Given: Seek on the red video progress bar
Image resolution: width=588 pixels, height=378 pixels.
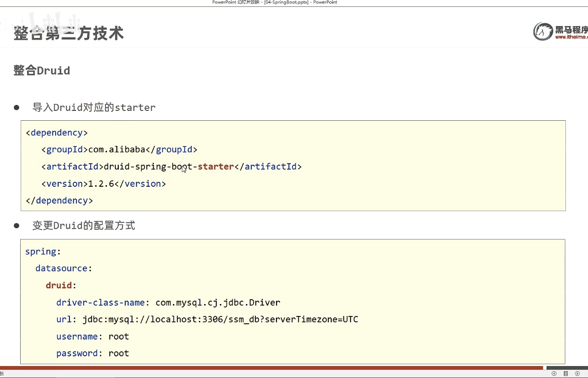Looking at the screenshot, I should coord(272,368).
